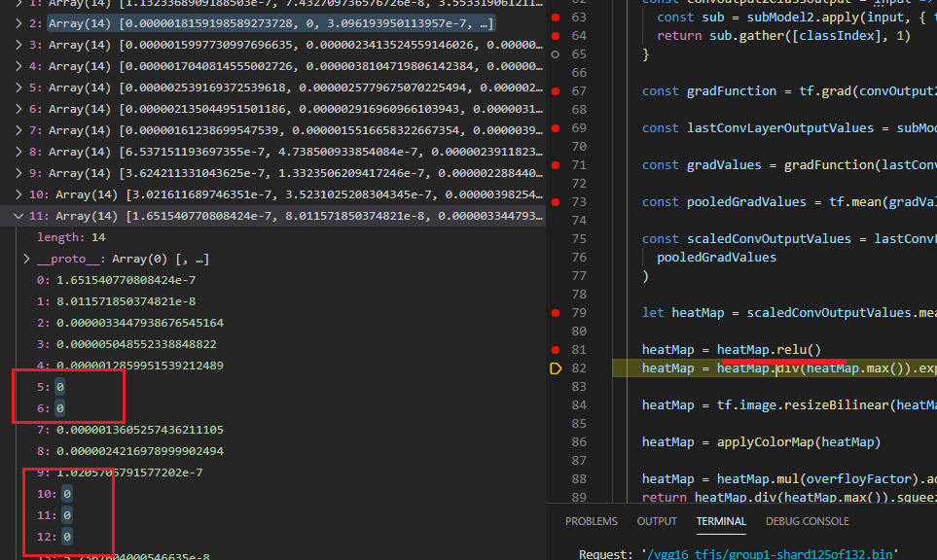Expand array entry 7 chevron
937x560 pixels.
tap(18, 130)
